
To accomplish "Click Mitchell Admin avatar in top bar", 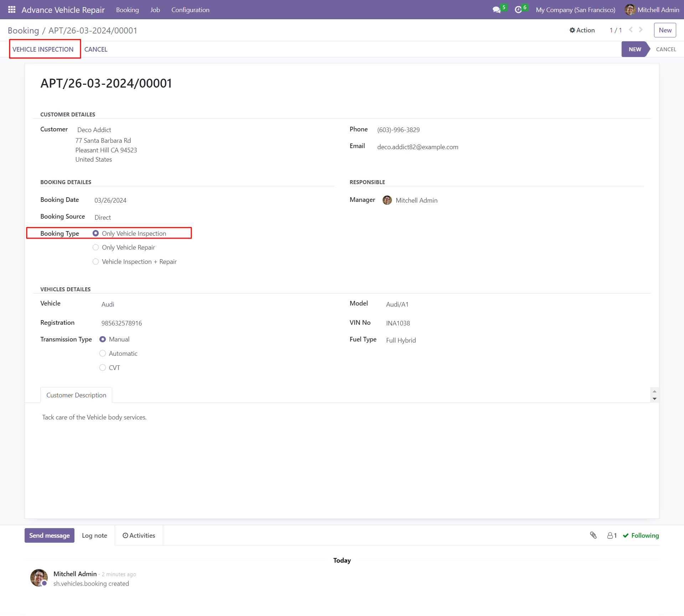I will (630, 10).
